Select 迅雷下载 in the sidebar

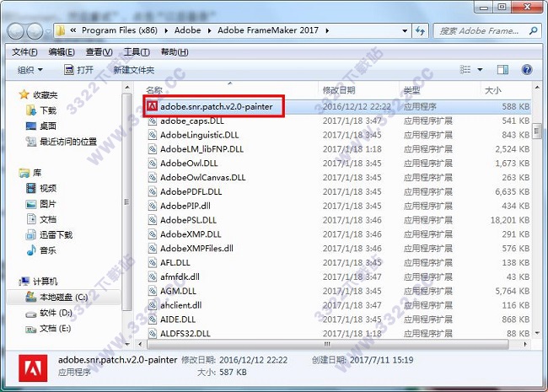(x=56, y=234)
